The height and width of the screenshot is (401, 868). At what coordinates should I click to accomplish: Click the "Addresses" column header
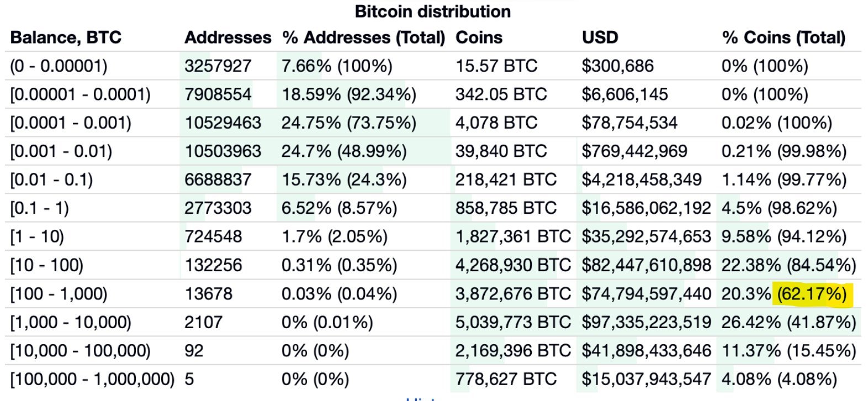click(x=228, y=38)
